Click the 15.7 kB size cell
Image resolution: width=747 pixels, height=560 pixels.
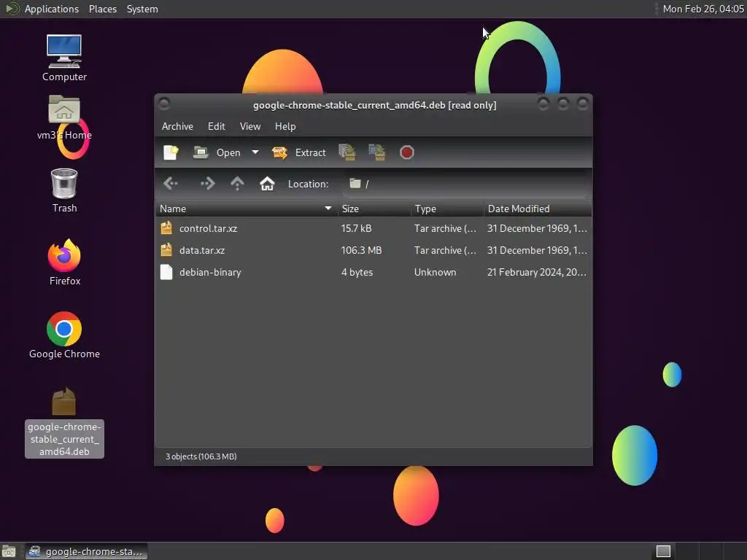pos(356,228)
